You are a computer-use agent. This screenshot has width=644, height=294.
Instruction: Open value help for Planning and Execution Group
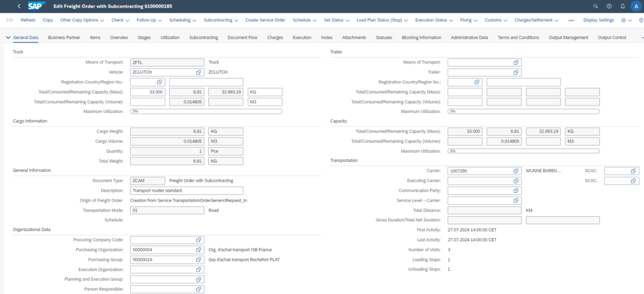pos(199,280)
